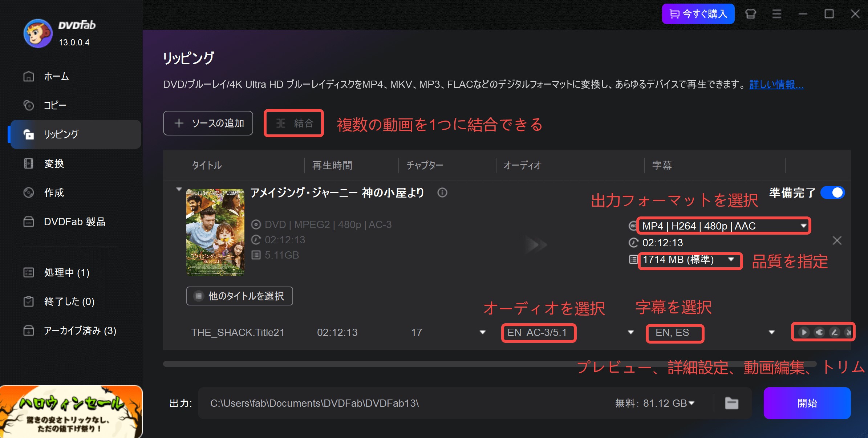Click the 終了した clipboard icon
This screenshot has width=868, height=438.
29,301
